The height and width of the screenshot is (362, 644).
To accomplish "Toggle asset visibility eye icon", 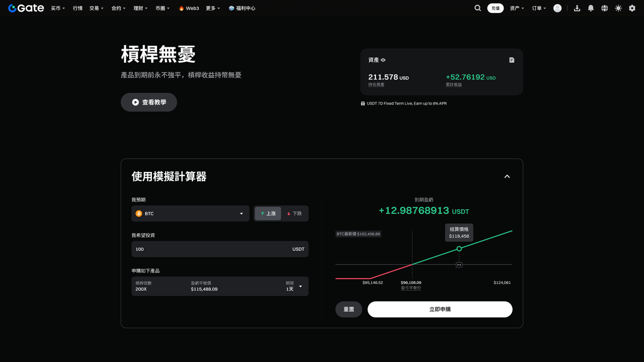I will pyautogui.click(x=383, y=60).
